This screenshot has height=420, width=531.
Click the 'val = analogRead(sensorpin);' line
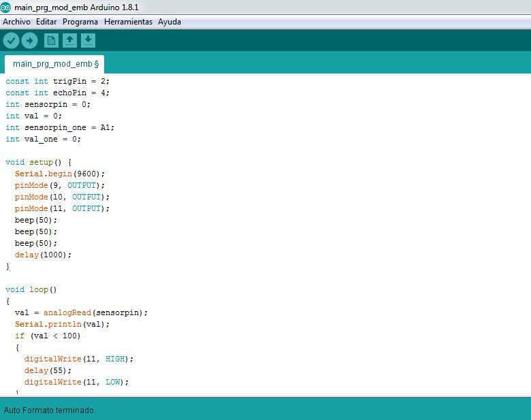(81, 312)
